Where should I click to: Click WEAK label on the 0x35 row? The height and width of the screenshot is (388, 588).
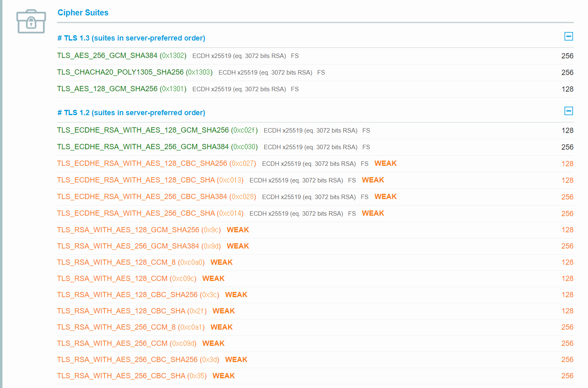point(224,376)
